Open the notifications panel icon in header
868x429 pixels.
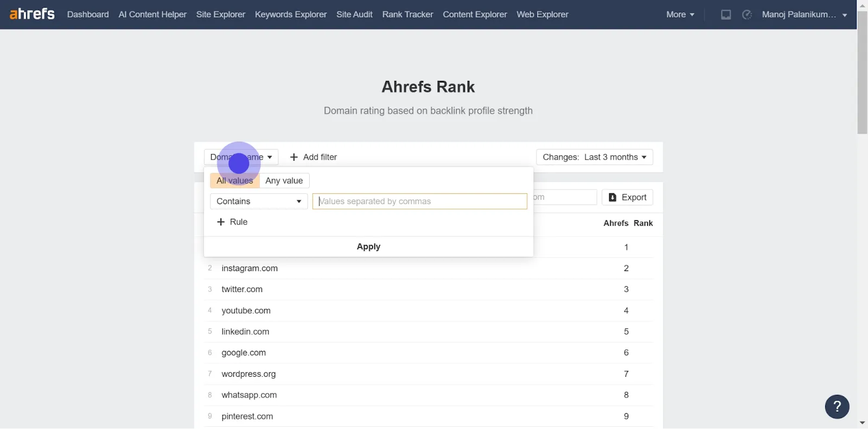tap(726, 15)
